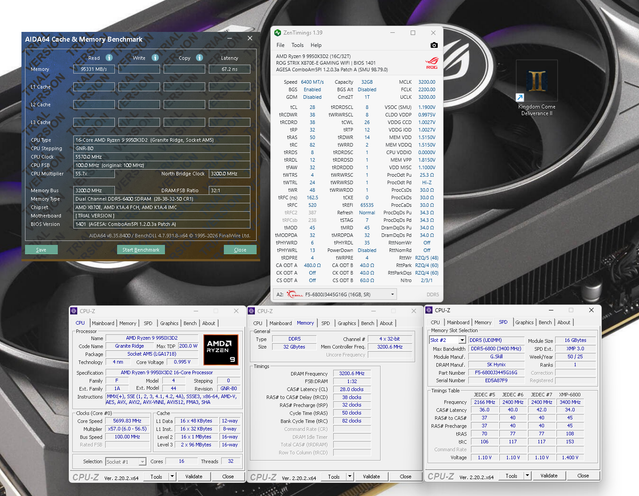Open the ZenTimings module A2 dropdown

[392, 294]
